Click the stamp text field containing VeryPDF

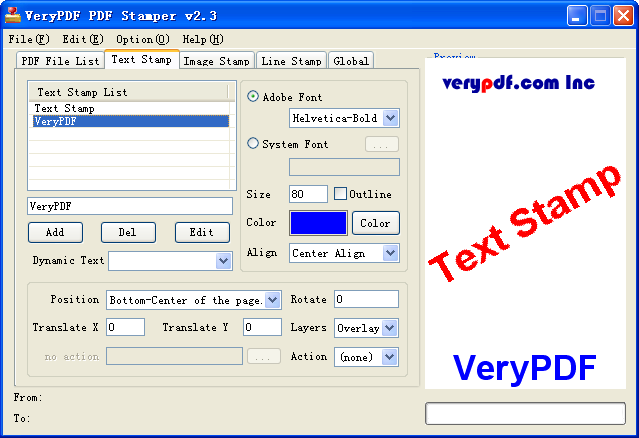pyautogui.click(x=130, y=206)
